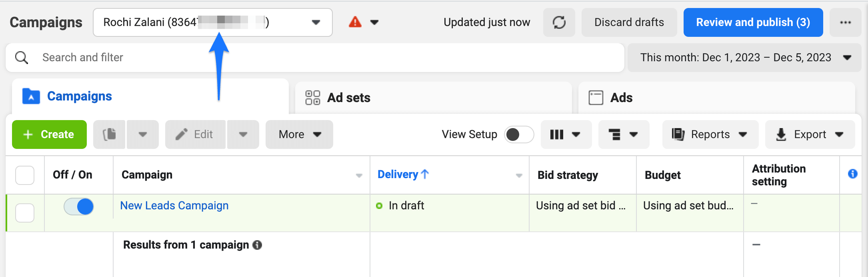Open the Export dropdown menu

click(x=810, y=134)
